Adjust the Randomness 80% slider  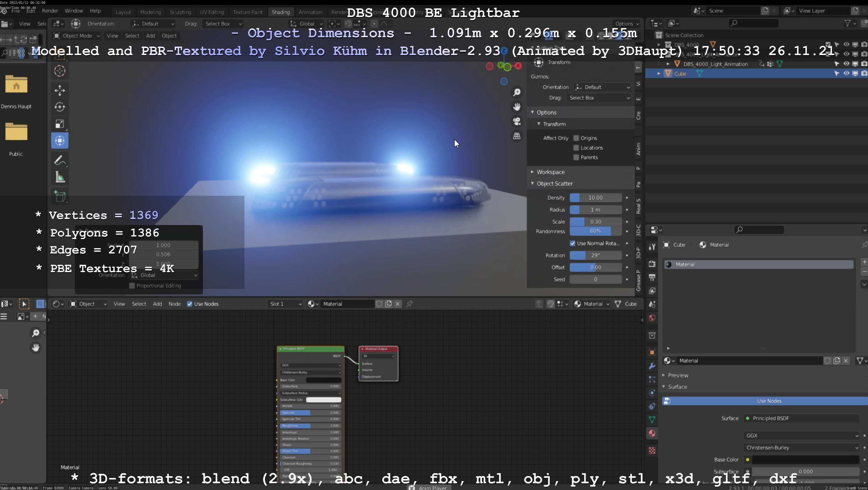595,231
